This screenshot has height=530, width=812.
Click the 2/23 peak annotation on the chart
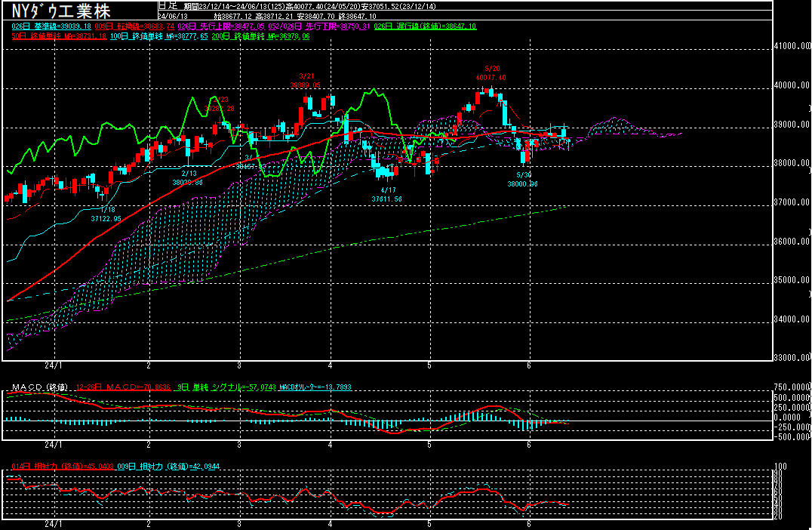[x=220, y=103]
